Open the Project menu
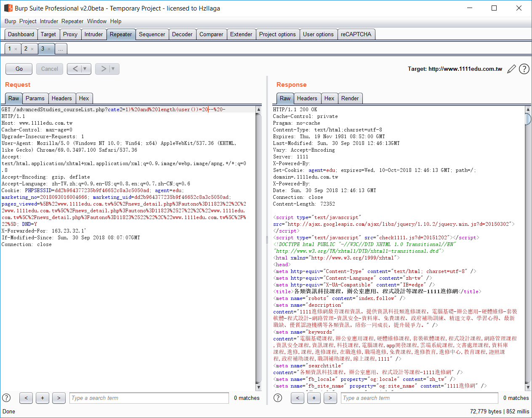Image resolution: width=532 pixels, height=418 pixels. point(28,21)
